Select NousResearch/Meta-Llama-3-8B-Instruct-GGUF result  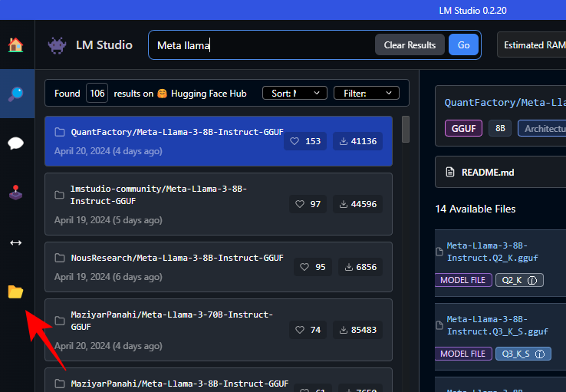(219, 267)
